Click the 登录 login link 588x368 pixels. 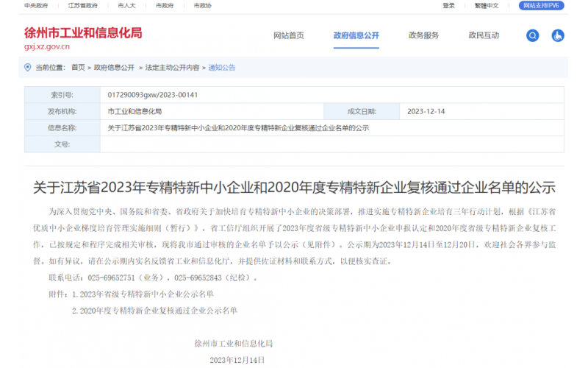coord(448,6)
